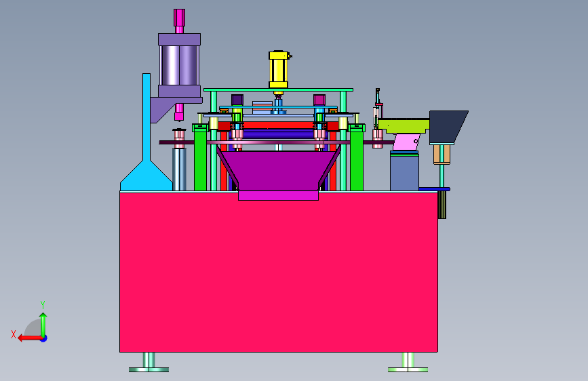Screen dimensions: 588x381
Task: Select the large purple pneumatic cylinder body
Action: (x=179, y=65)
